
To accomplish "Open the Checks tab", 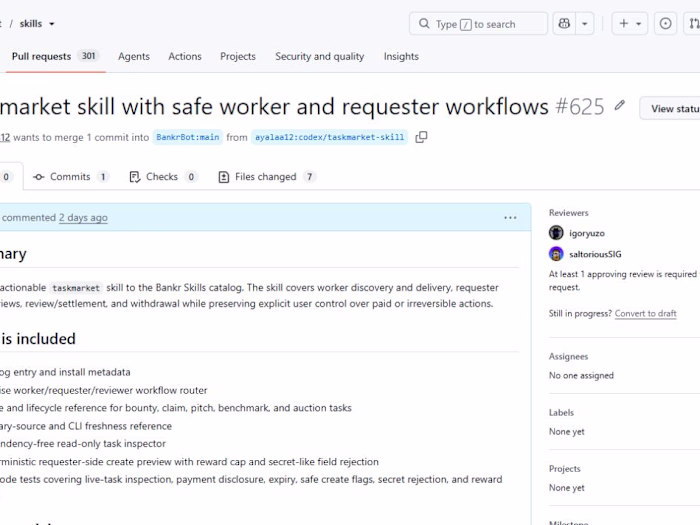I will tap(162, 177).
